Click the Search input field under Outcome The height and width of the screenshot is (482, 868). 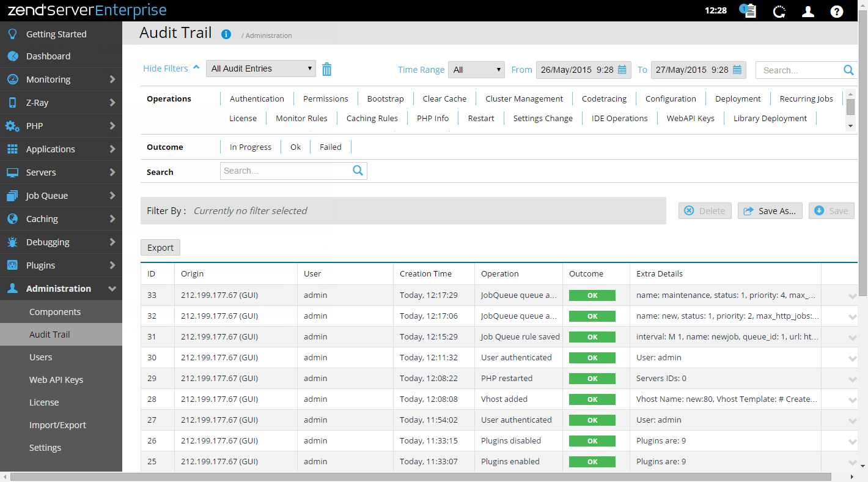tap(286, 171)
